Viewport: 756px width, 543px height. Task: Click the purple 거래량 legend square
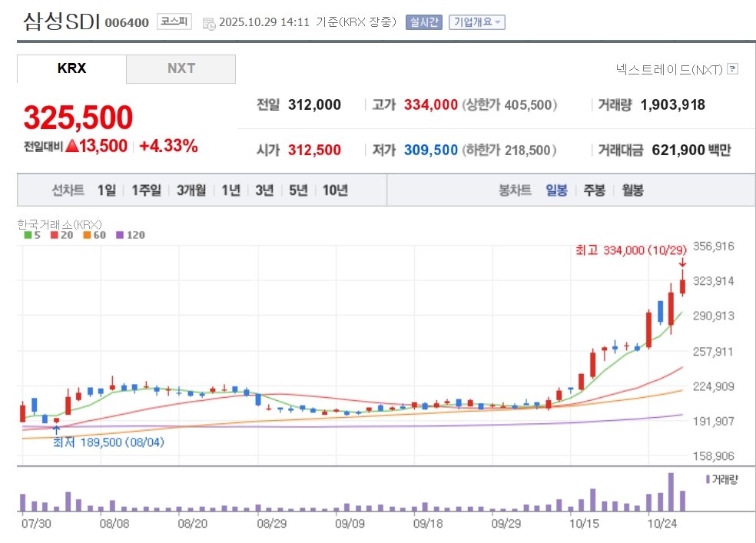tap(707, 479)
